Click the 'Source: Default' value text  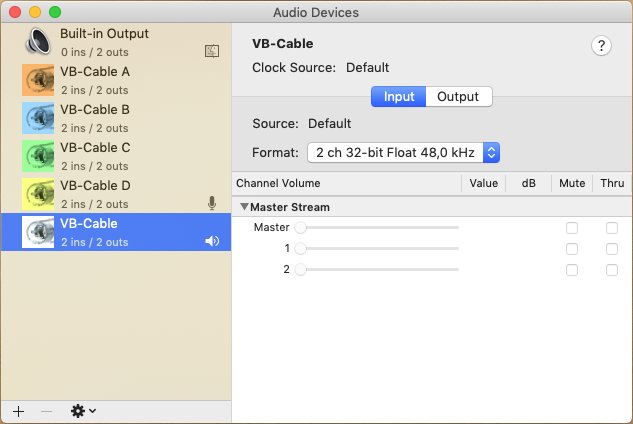[329, 124]
